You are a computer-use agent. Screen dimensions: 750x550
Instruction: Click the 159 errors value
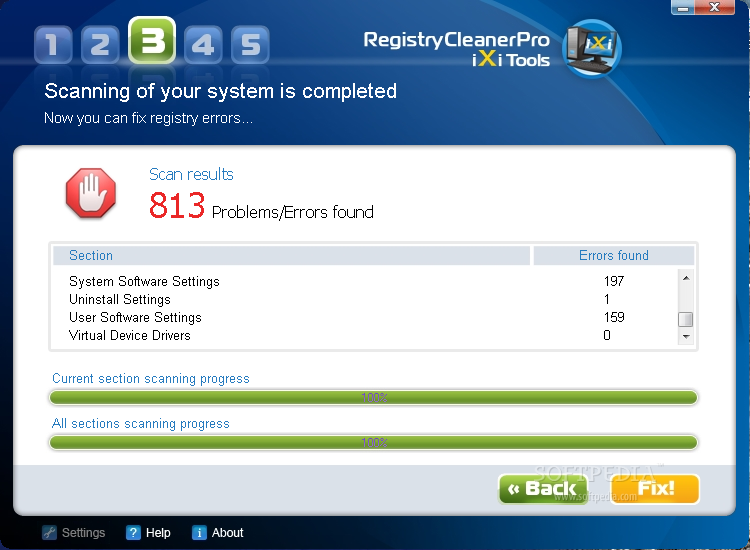point(614,317)
